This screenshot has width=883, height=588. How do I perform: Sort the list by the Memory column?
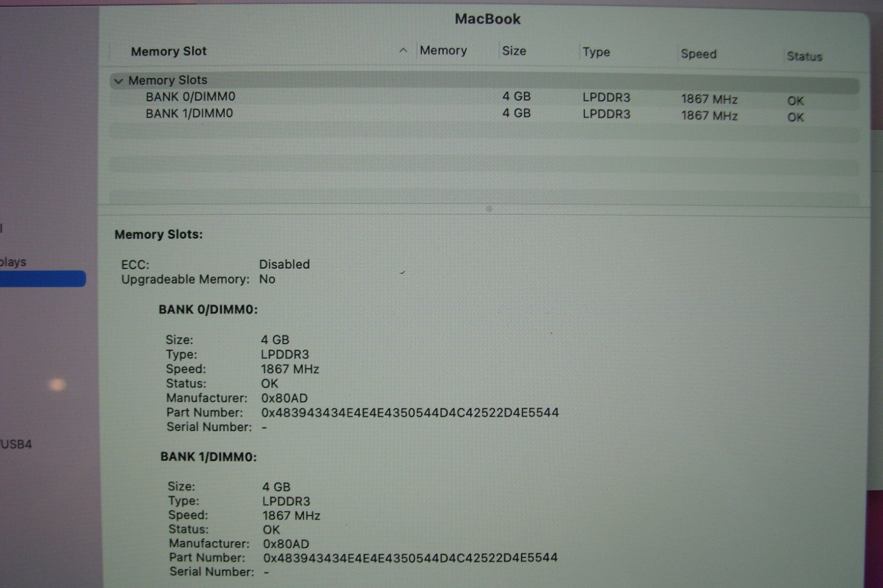(444, 50)
